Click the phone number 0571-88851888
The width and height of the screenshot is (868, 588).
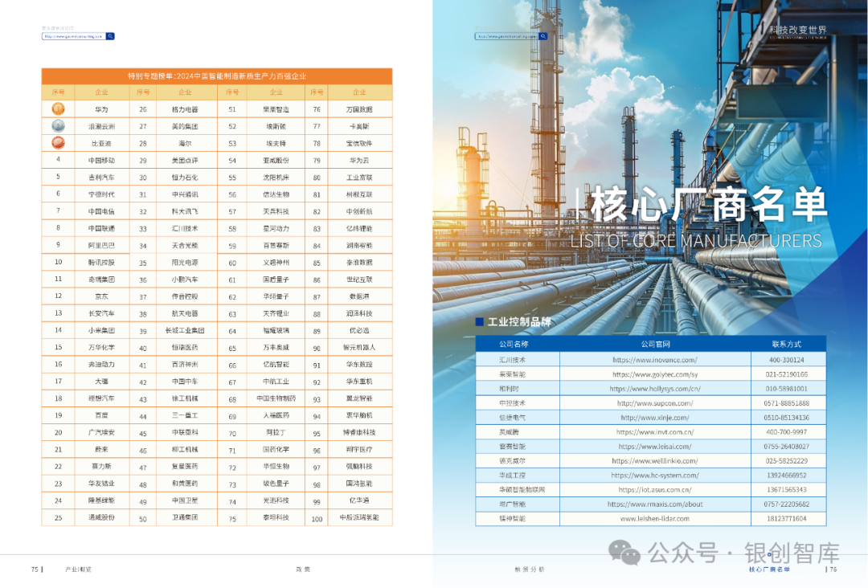(x=787, y=403)
